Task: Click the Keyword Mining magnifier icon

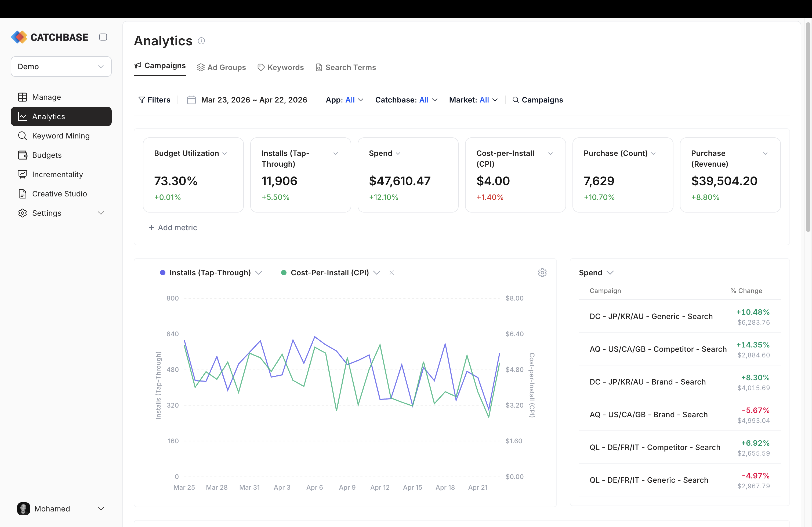Action: point(23,136)
